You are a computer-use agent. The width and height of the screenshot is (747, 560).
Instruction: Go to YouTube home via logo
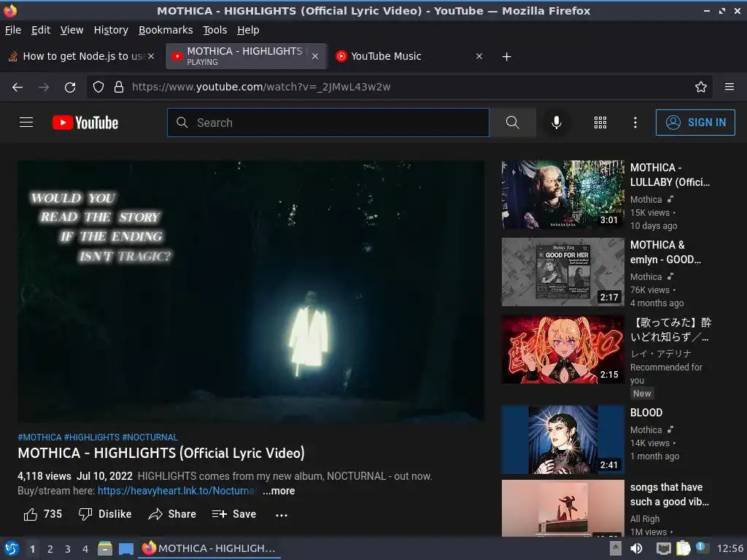click(85, 122)
